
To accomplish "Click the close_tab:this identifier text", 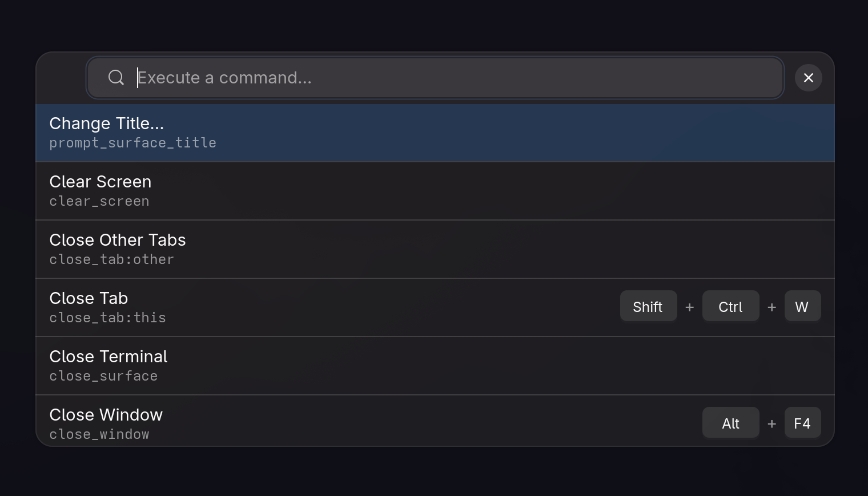I will 107,318.
